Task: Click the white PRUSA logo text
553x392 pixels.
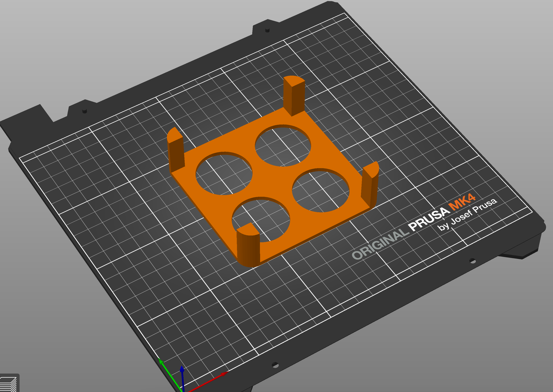Action: pyautogui.click(x=429, y=219)
